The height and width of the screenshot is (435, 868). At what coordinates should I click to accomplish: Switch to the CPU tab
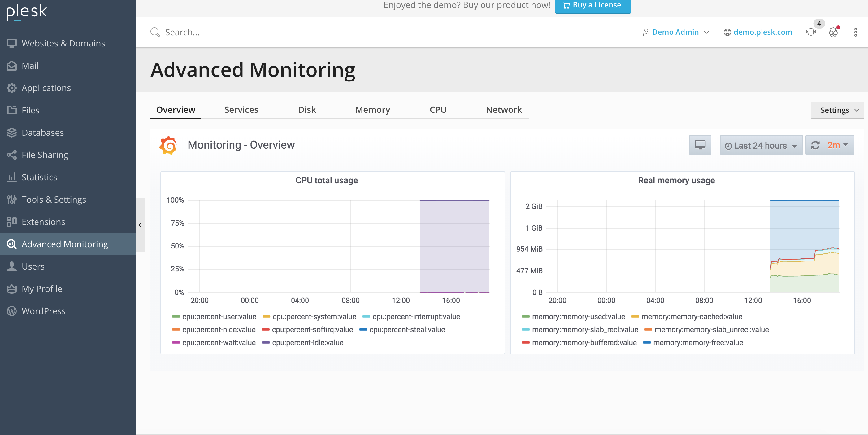(438, 110)
